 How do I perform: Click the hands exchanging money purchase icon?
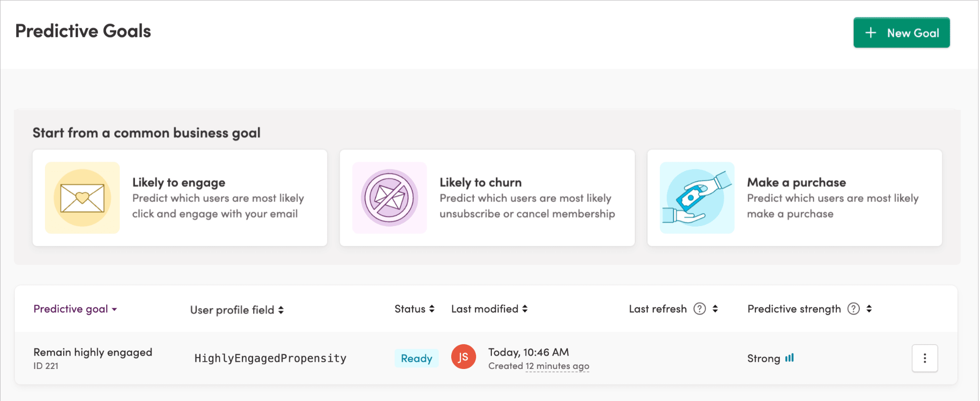pyautogui.click(x=697, y=198)
